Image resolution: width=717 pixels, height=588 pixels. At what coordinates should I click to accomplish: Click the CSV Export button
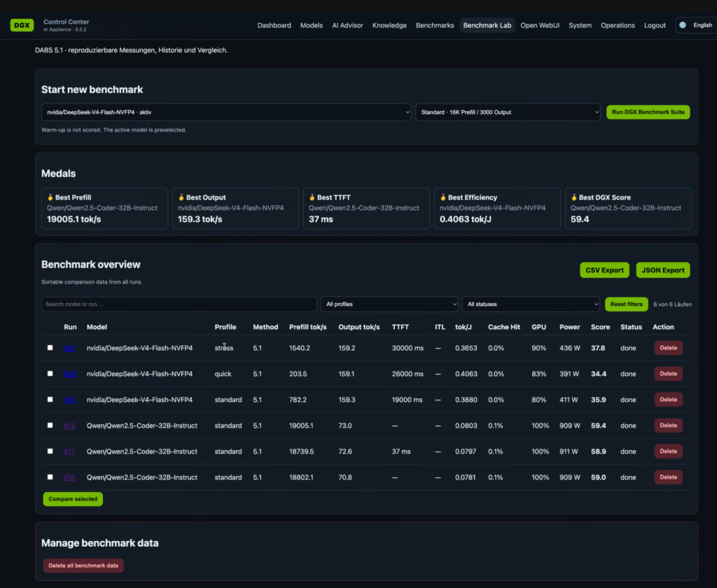[604, 270]
